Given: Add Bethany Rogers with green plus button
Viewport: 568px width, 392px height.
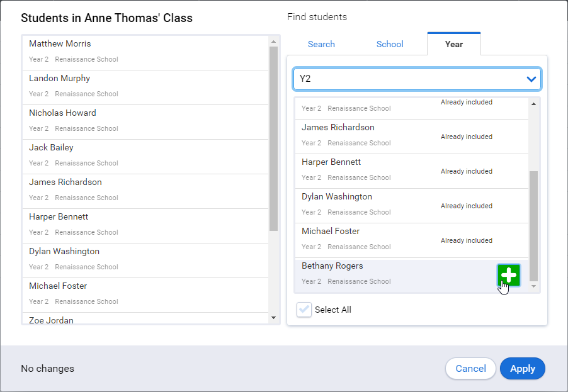Looking at the screenshot, I should click(x=509, y=276).
